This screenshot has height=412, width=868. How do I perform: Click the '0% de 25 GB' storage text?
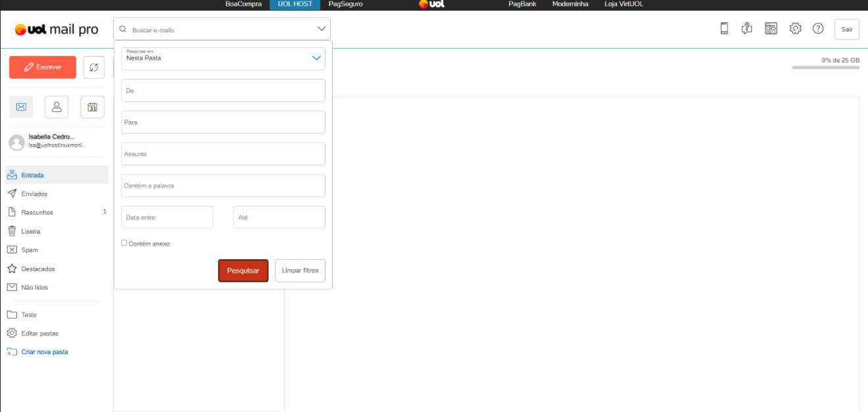click(x=840, y=60)
